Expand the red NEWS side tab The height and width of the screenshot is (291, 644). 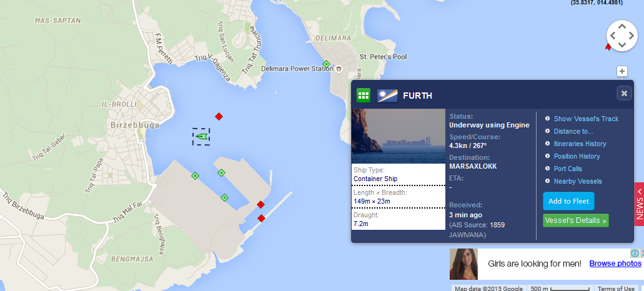click(639, 204)
